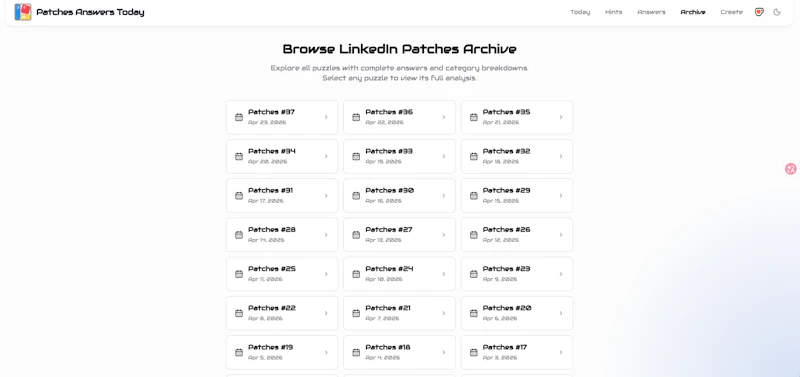Open the Patches #23 puzzle title
This screenshot has height=377, width=800.
pos(507,269)
